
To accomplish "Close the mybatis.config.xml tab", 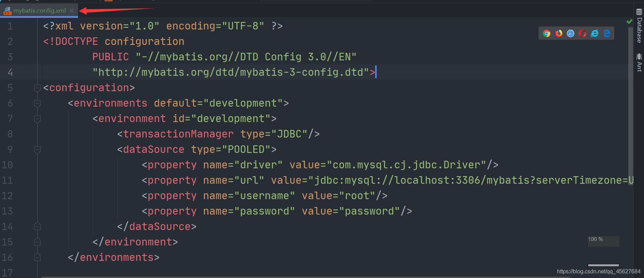I will [72, 11].
